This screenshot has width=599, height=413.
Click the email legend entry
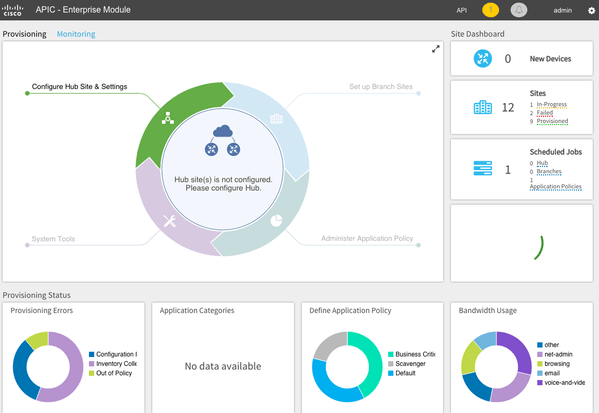548,373
